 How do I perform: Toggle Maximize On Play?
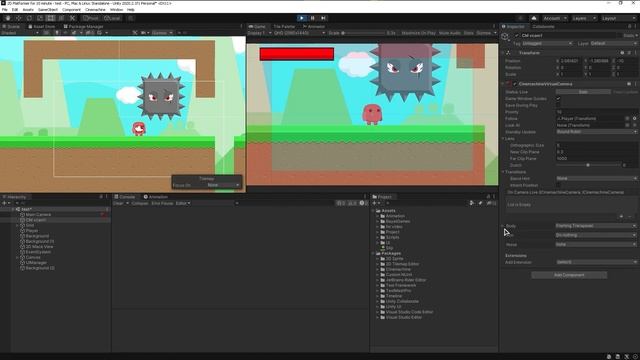[418, 33]
